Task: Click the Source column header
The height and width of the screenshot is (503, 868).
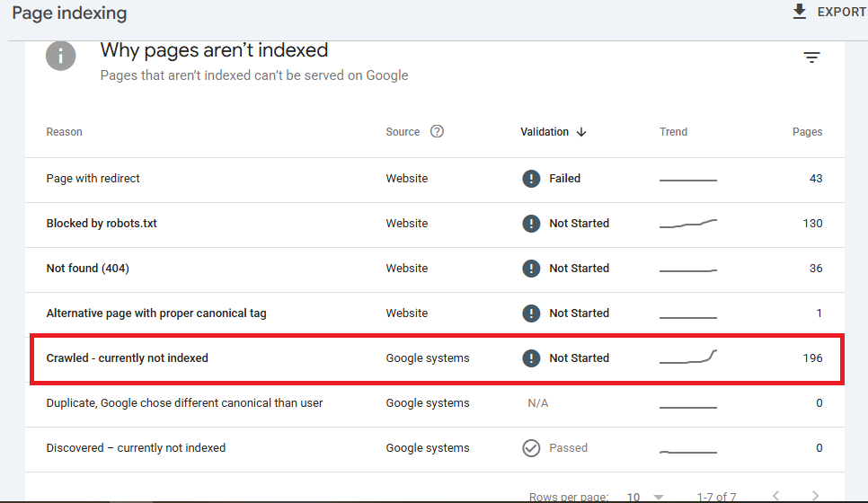Action: click(x=403, y=132)
